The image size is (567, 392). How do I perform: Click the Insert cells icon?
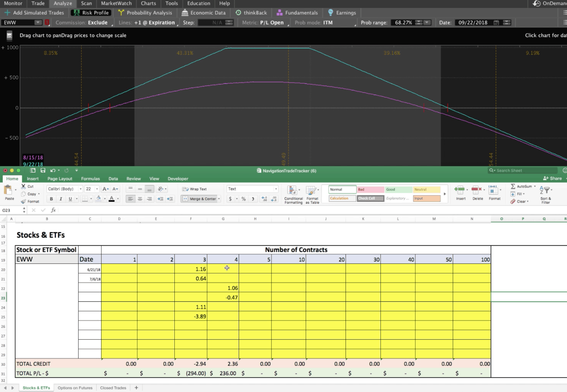click(x=460, y=190)
